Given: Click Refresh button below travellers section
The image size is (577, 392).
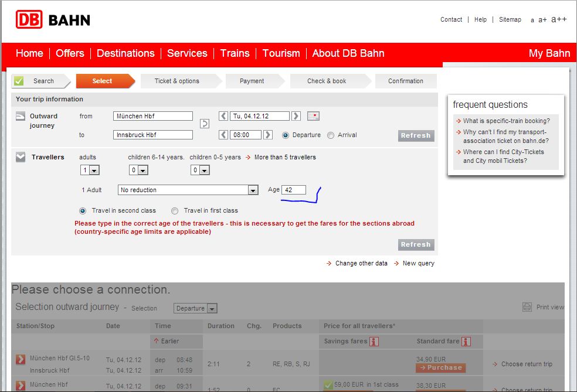Looking at the screenshot, I should click(416, 244).
